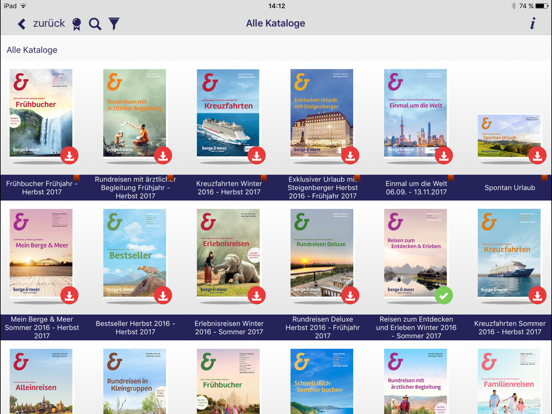Open the Bestseller catalog cover
552x414 pixels.
point(134,253)
